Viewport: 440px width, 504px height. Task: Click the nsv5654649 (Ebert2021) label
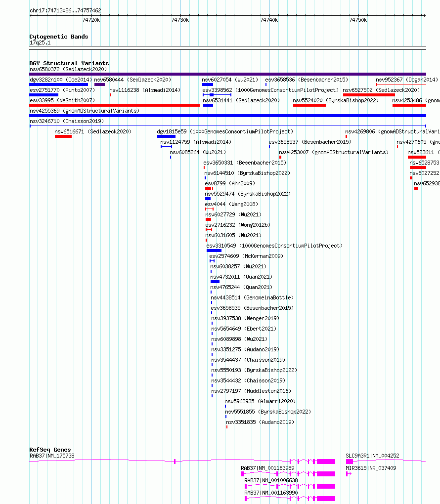pyautogui.click(x=244, y=329)
